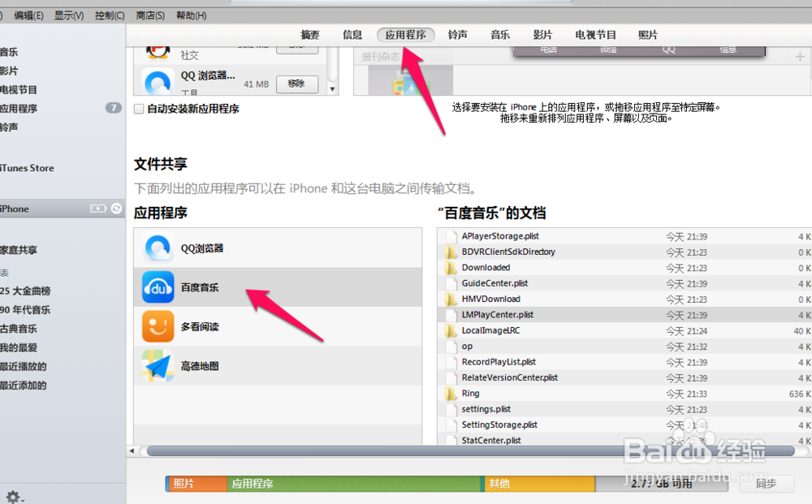Image resolution: width=812 pixels, height=504 pixels.
Task: Select 音乐 in the sidebar library
Action: (x=9, y=52)
